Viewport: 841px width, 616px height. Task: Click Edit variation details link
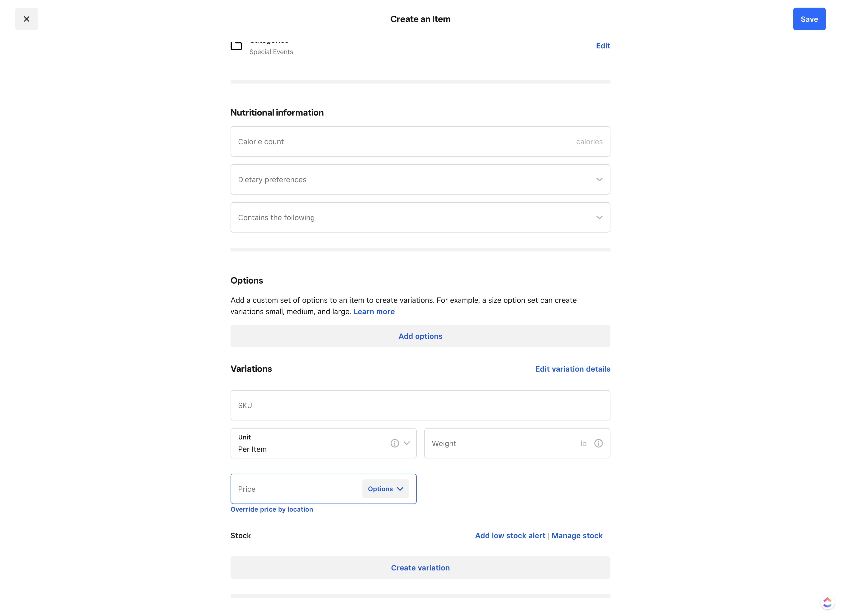(572, 369)
